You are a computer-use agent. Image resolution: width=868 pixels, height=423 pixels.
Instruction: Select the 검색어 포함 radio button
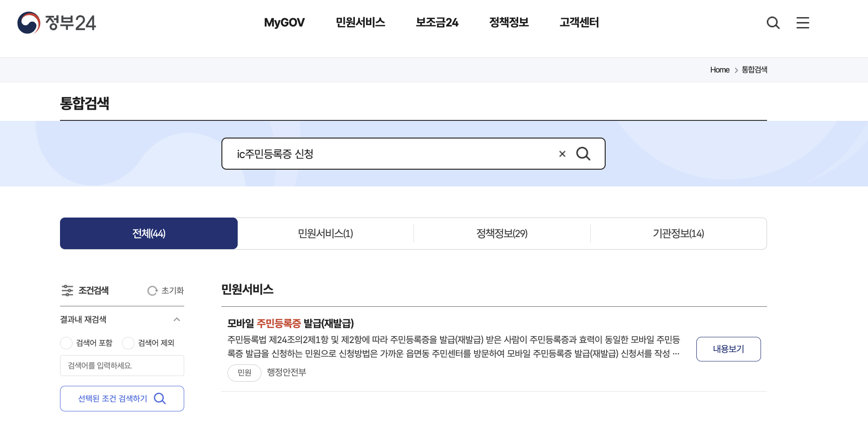point(67,343)
